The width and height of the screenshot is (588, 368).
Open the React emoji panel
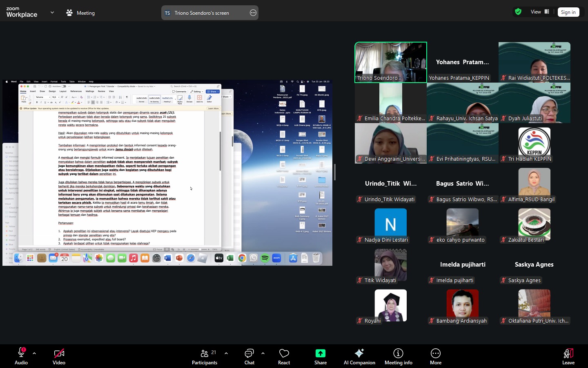coord(284,357)
